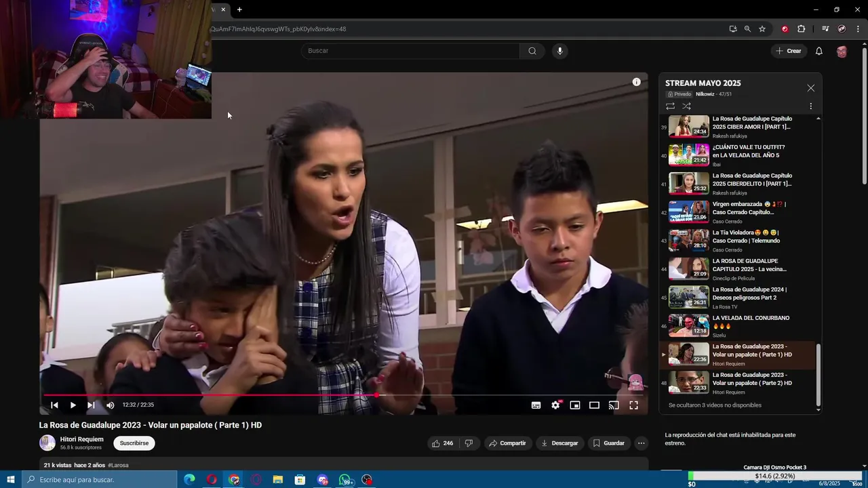The width and height of the screenshot is (868, 488).
Task: Select Volar un papalote Parte 2 video
Action: tap(739, 383)
